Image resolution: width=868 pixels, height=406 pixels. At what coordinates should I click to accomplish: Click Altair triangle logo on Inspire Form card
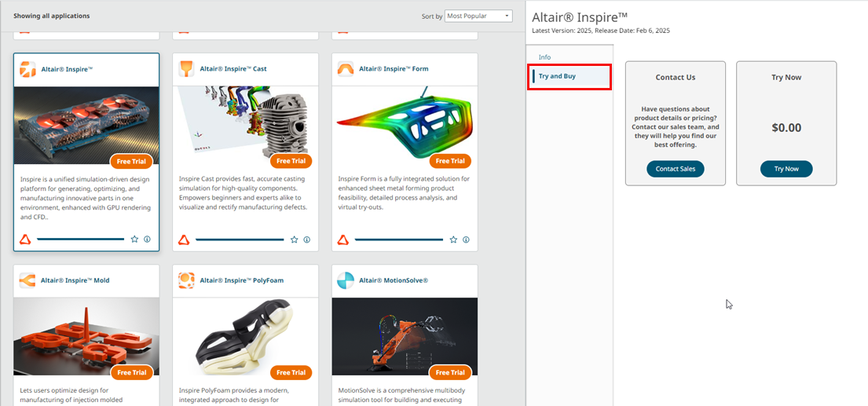343,240
